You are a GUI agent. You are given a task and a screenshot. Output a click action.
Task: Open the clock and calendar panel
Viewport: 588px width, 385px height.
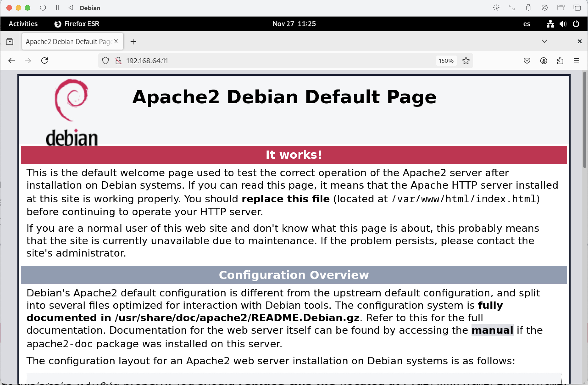pyautogui.click(x=294, y=24)
